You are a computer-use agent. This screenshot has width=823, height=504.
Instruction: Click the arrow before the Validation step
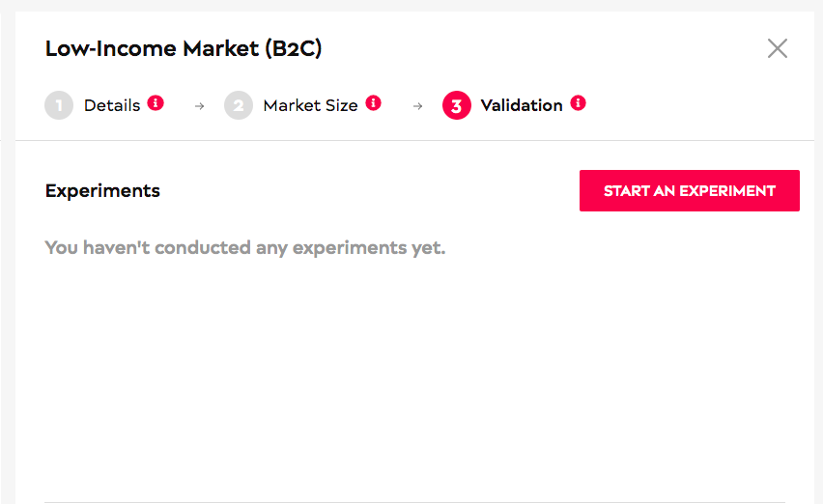(418, 106)
